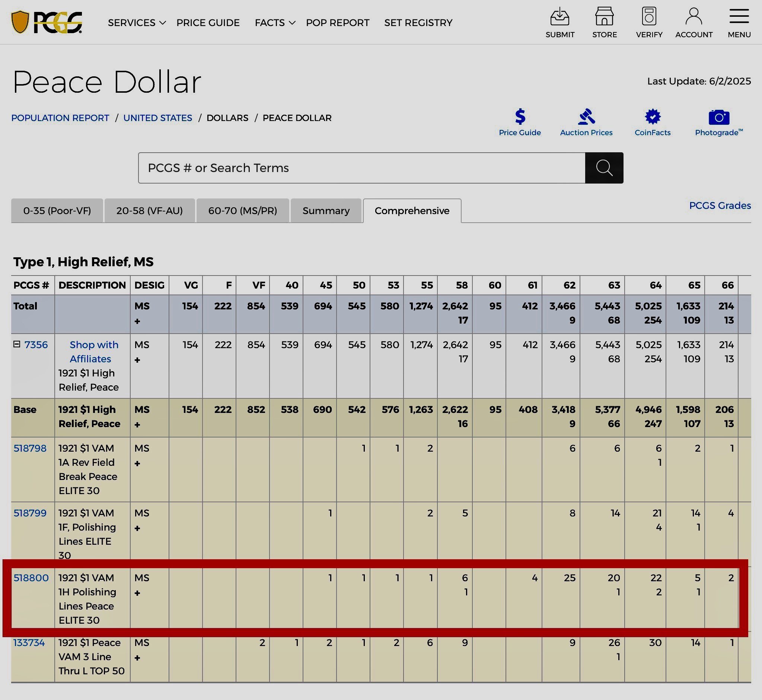Open PCGS number 518800 link
The height and width of the screenshot is (700, 762).
click(31, 577)
